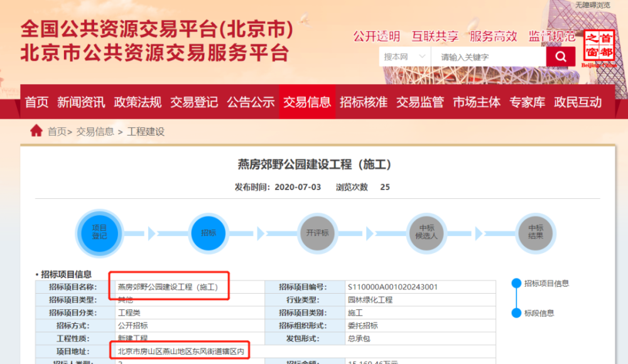This screenshot has width=628, height=364.
Task: Switch to the 交易信息 navigation tab
Action: point(307,102)
